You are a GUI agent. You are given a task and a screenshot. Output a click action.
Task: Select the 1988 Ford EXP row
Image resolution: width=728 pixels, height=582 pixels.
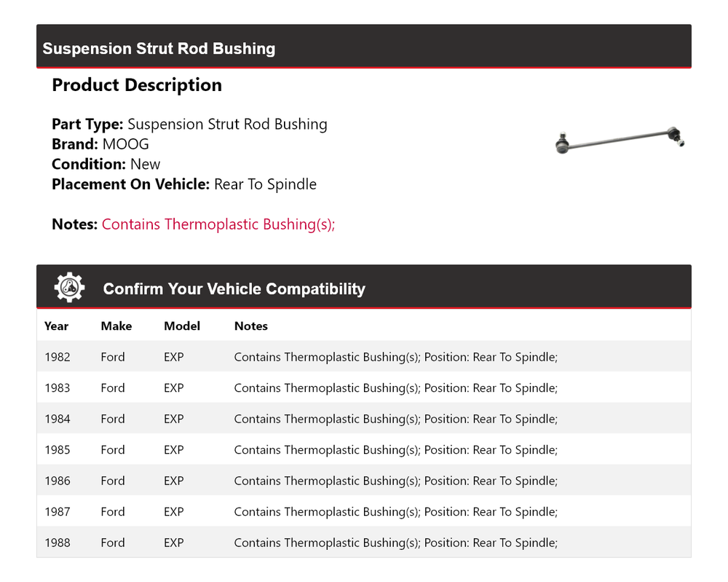(x=363, y=543)
